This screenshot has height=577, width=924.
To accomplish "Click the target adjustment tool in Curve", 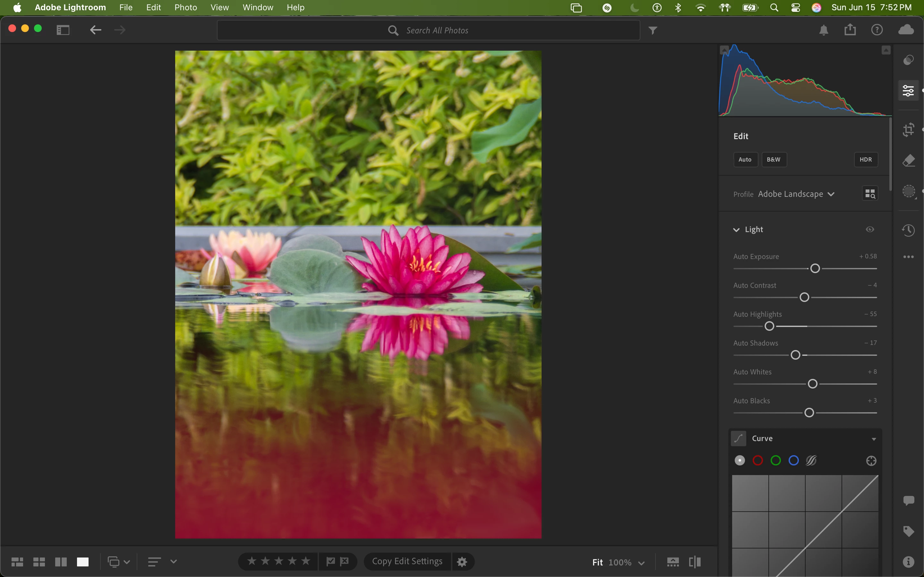I will (871, 461).
